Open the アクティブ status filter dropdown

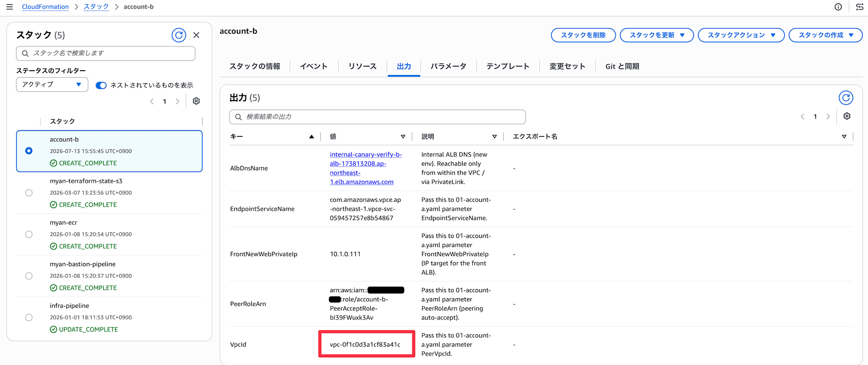[x=52, y=85]
